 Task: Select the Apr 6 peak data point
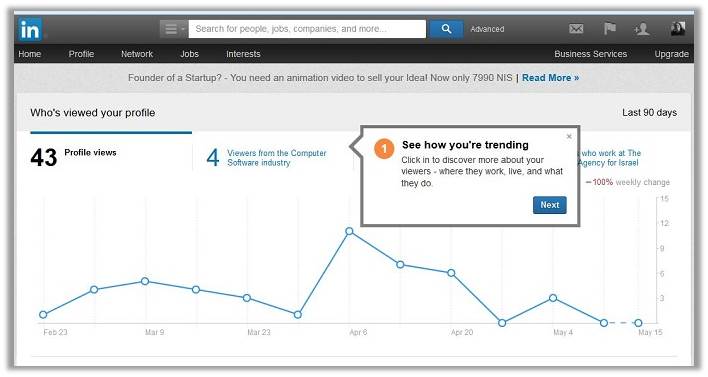pyautogui.click(x=349, y=231)
